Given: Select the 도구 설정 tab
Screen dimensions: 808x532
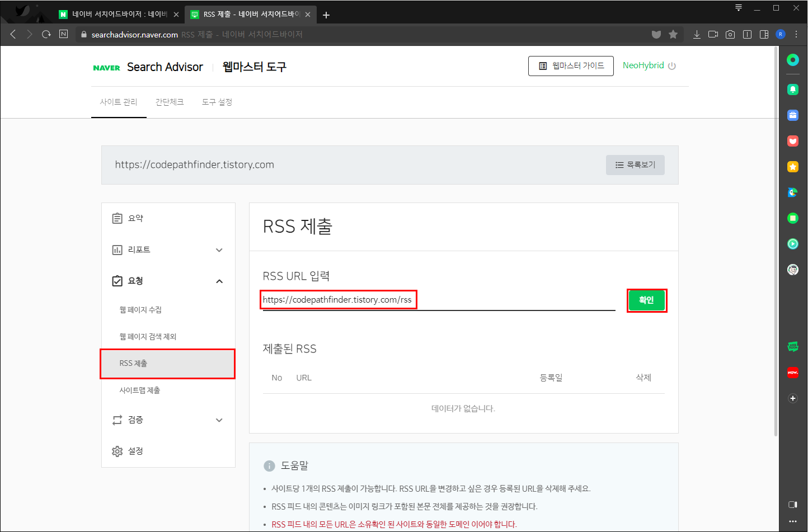Looking at the screenshot, I should pos(217,102).
